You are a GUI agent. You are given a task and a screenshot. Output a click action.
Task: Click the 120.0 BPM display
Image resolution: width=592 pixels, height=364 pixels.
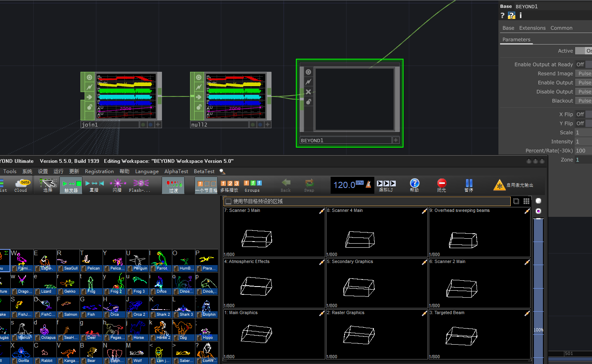point(344,185)
